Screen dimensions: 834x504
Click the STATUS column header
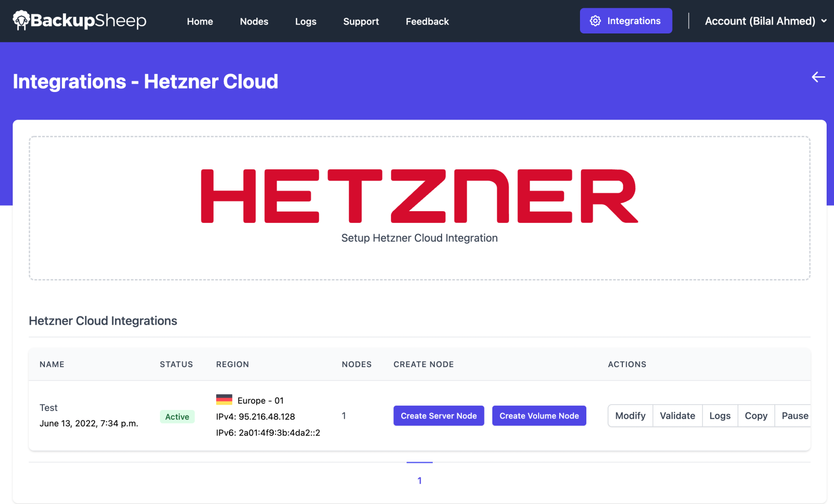[x=176, y=364]
